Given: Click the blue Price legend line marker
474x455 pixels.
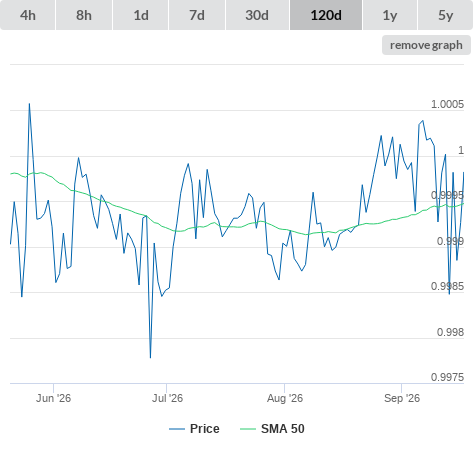Looking at the screenshot, I should click(177, 429).
